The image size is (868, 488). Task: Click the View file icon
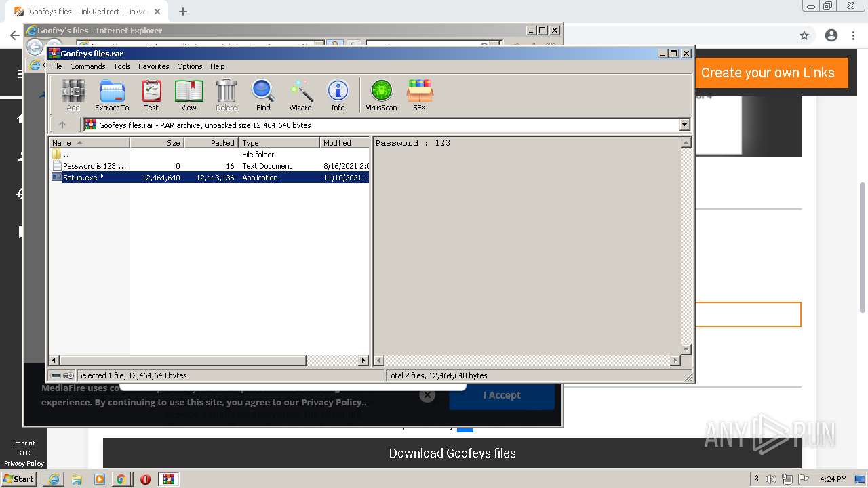[x=189, y=95]
